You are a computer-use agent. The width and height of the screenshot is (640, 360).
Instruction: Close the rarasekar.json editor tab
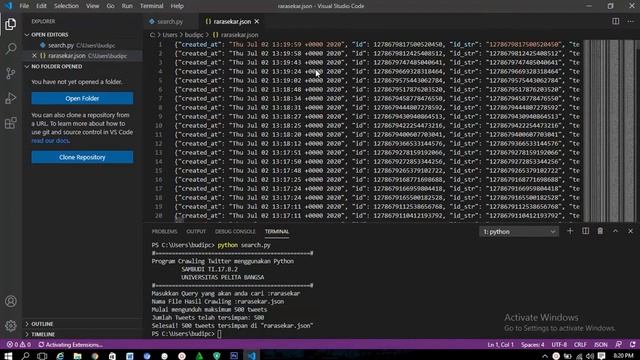[x=257, y=21]
